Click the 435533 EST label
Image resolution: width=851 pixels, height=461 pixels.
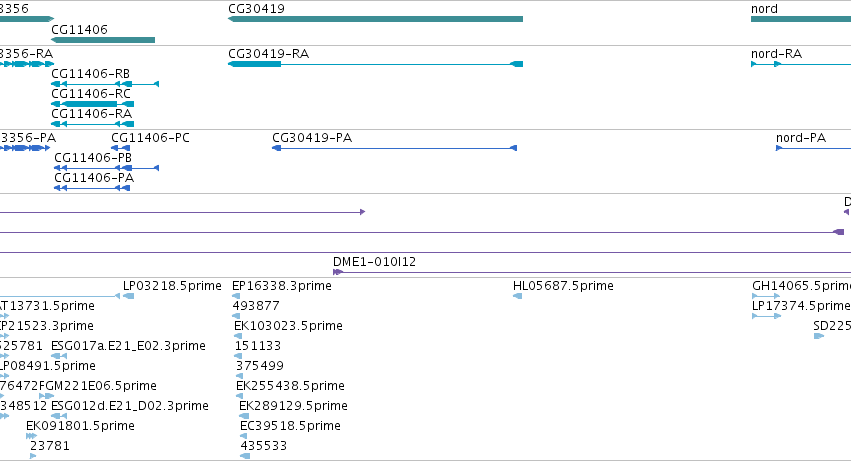tap(263, 446)
